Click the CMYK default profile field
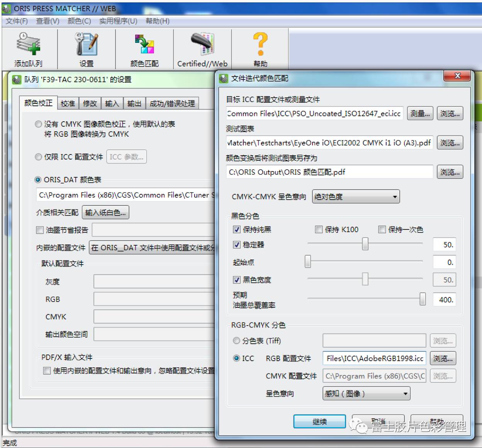This screenshot has width=482, height=448. click(154, 317)
